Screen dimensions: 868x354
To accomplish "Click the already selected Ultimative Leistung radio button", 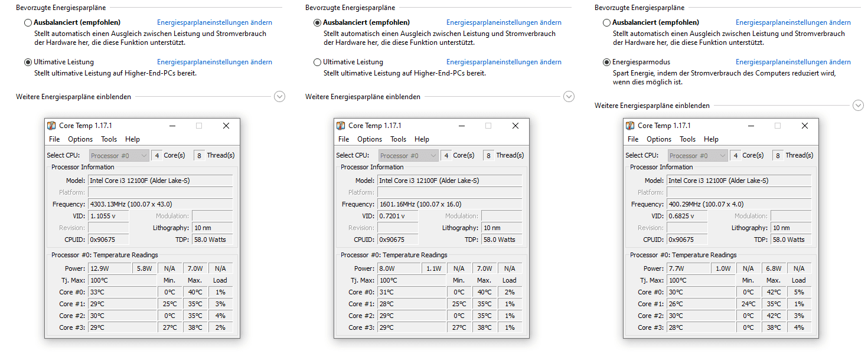I will (x=28, y=62).
